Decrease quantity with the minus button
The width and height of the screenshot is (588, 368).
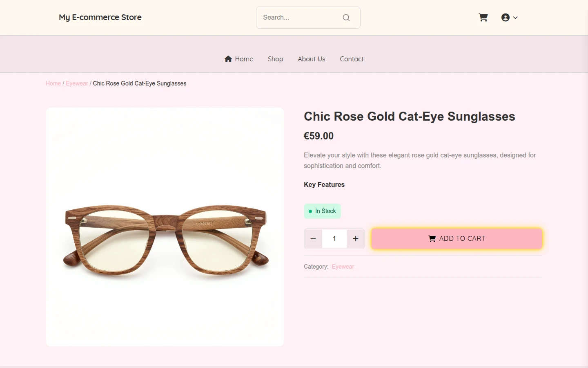(313, 239)
